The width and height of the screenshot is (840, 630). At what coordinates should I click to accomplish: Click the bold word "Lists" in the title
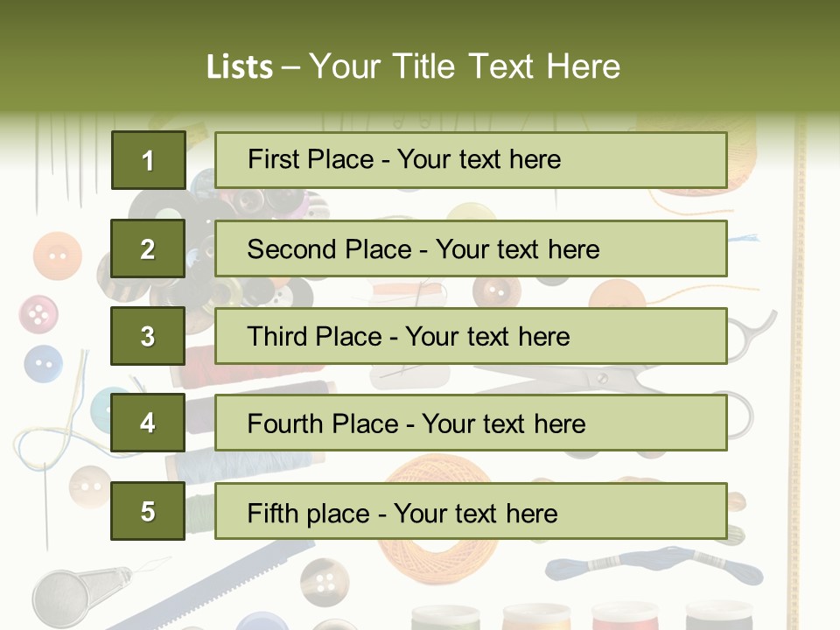click(x=240, y=67)
